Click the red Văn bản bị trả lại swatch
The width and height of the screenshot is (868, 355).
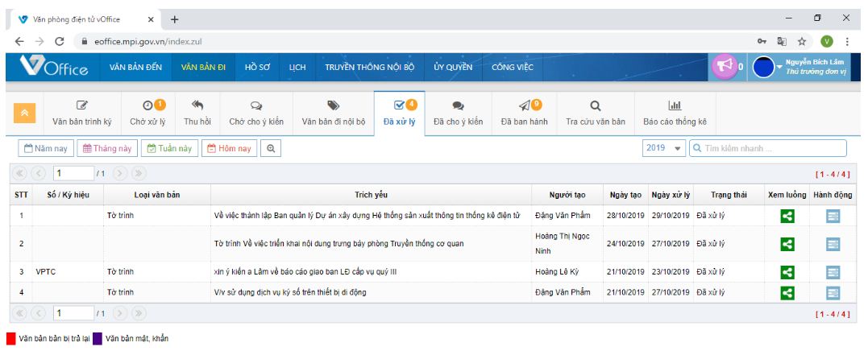tap(11, 338)
